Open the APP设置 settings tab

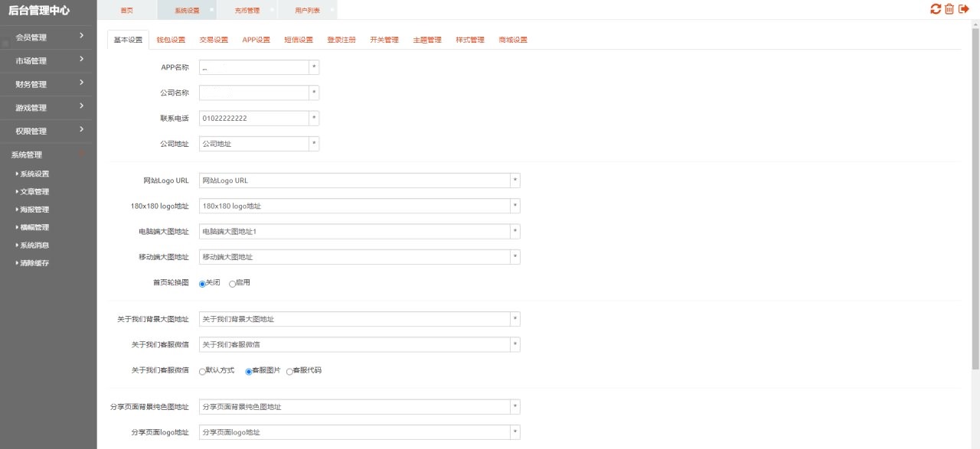point(256,40)
